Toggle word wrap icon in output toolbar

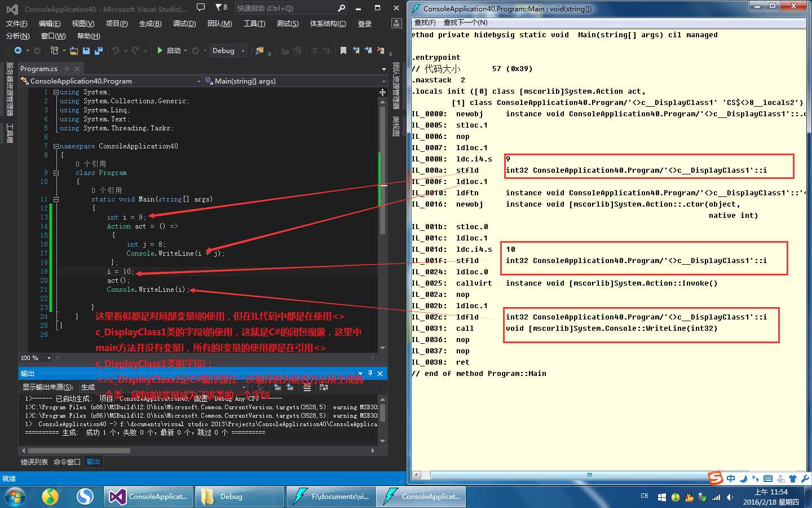click(x=324, y=387)
